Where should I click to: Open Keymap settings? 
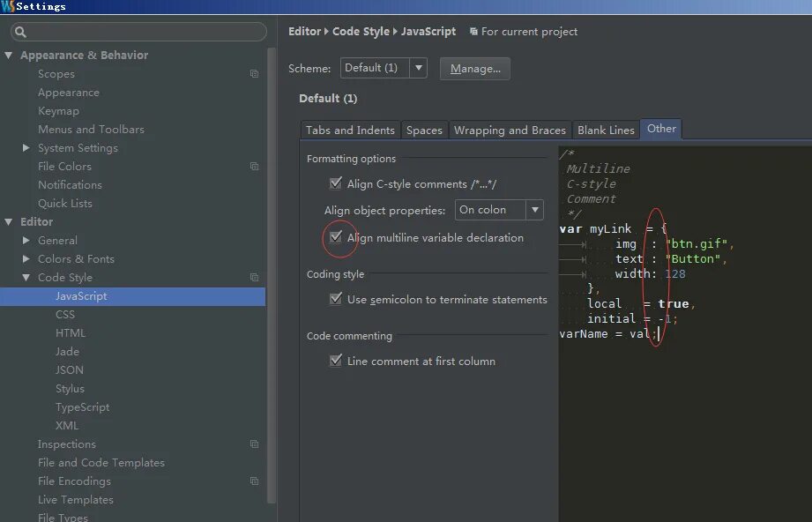pos(58,111)
